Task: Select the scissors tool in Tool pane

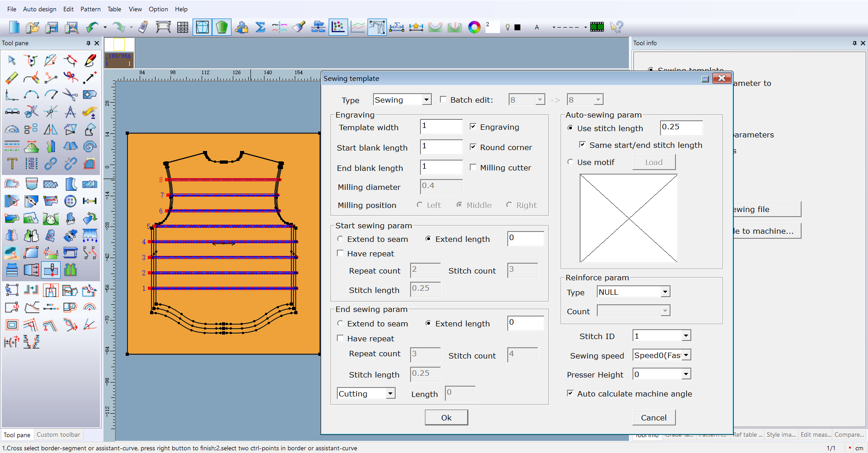Action: tap(70, 94)
